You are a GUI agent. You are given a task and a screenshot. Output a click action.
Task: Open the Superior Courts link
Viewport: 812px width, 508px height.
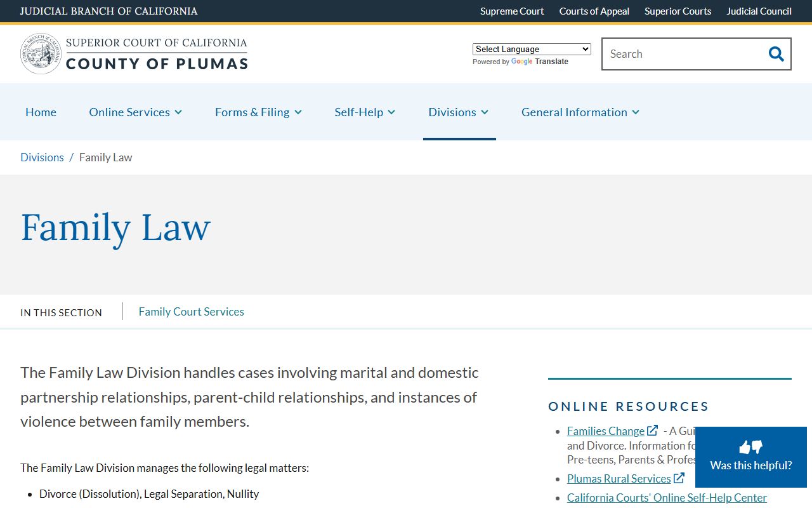(x=678, y=11)
